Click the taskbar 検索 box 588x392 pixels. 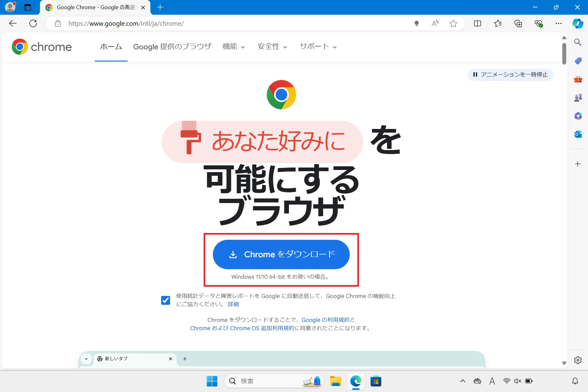tap(274, 381)
